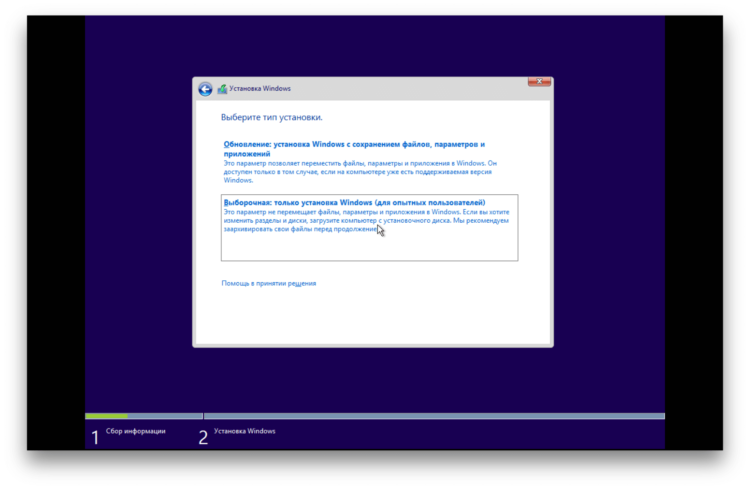Click description text under Выборочная option
This screenshot has width=750, height=489.
point(366,221)
